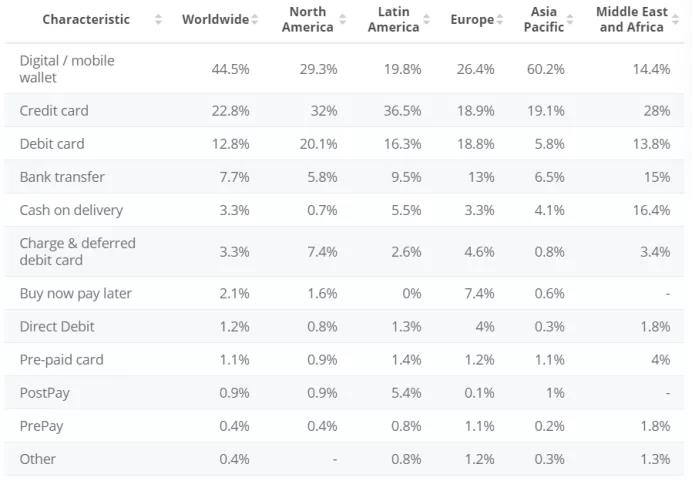Click the PostPay row label
The height and width of the screenshot is (481, 692).
tap(45, 393)
